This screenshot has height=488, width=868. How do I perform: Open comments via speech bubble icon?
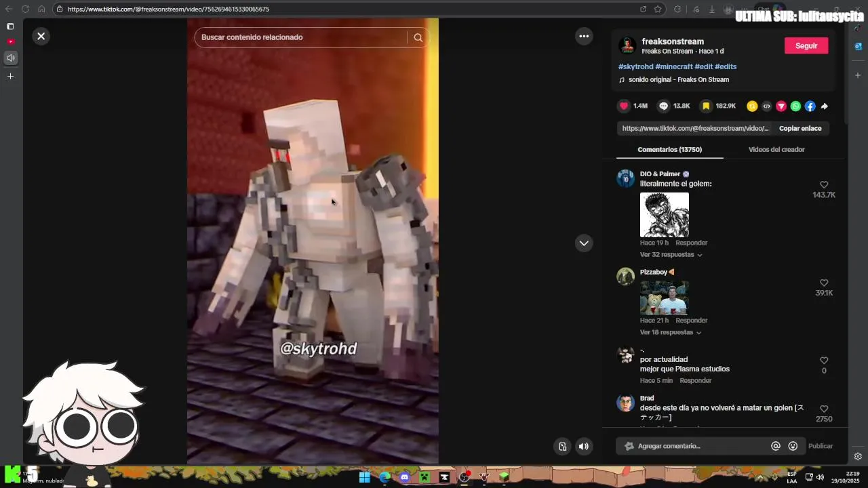pos(664,106)
